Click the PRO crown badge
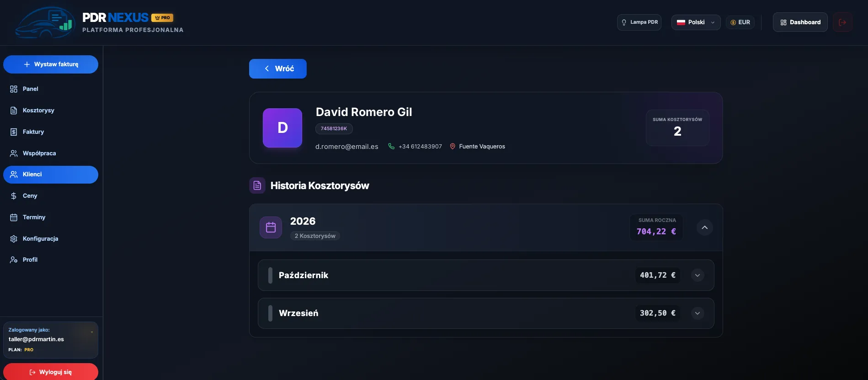 (162, 18)
